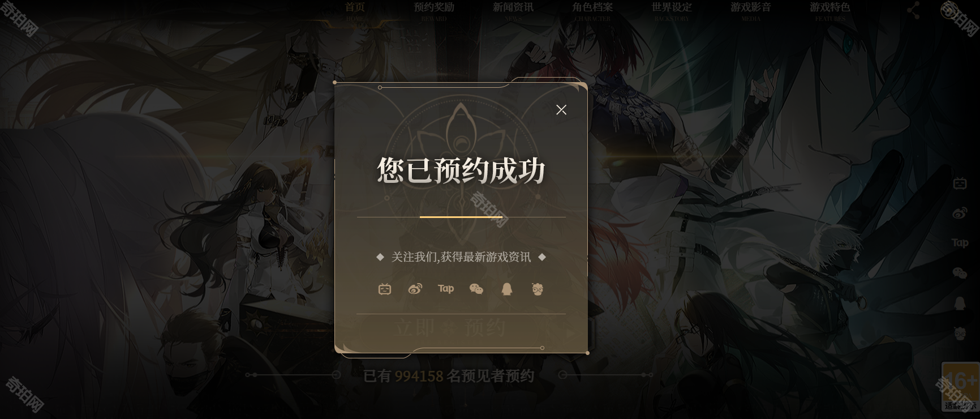The width and height of the screenshot is (980, 419).
Task: Open Weibo icon inside the dialog
Action: tap(415, 289)
